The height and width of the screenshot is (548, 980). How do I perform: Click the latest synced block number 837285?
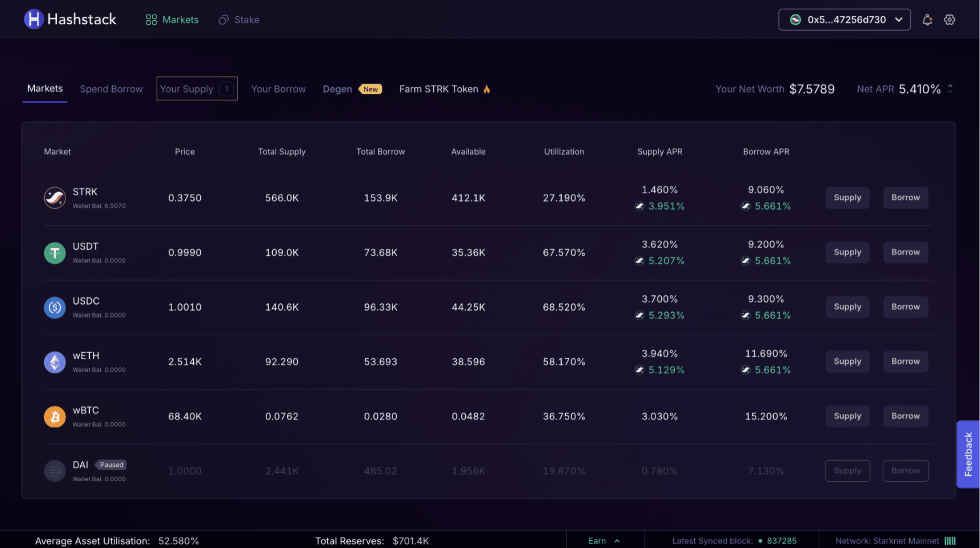point(781,541)
